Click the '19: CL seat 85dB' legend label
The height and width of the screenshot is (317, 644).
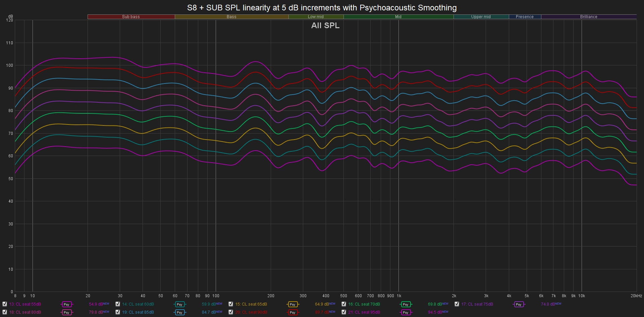(x=138, y=312)
